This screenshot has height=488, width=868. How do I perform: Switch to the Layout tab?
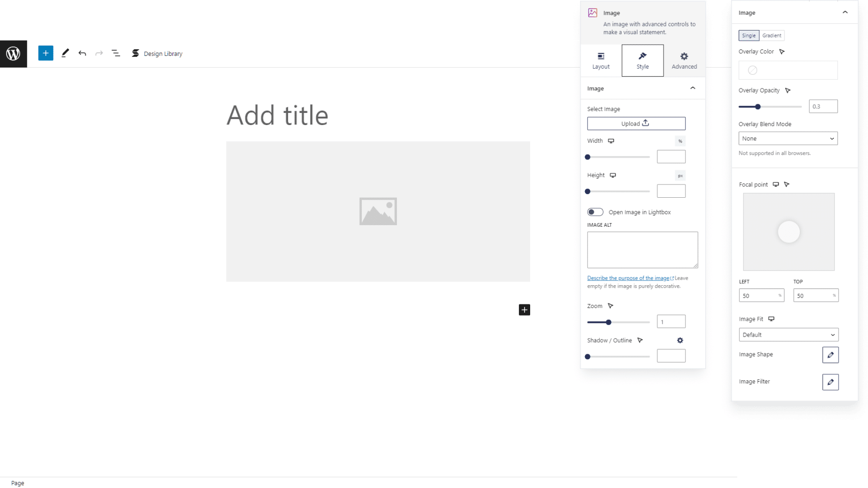[601, 60]
